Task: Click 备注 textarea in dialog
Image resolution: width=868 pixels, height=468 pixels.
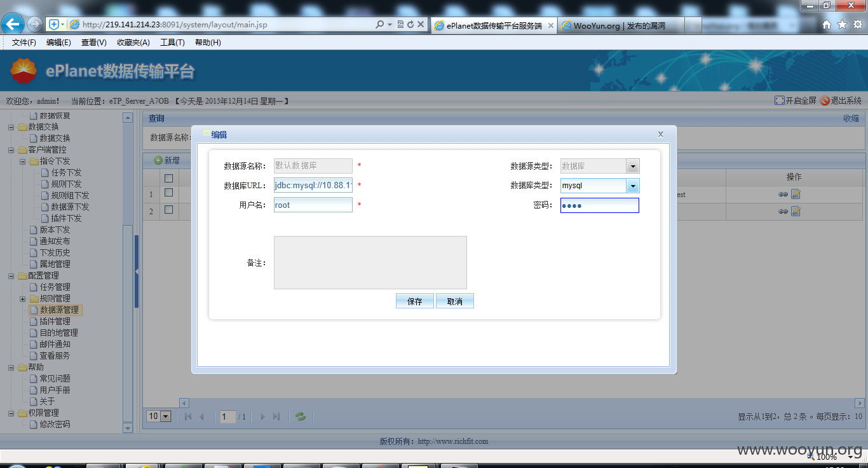Action: pyautogui.click(x=370, y=263)
